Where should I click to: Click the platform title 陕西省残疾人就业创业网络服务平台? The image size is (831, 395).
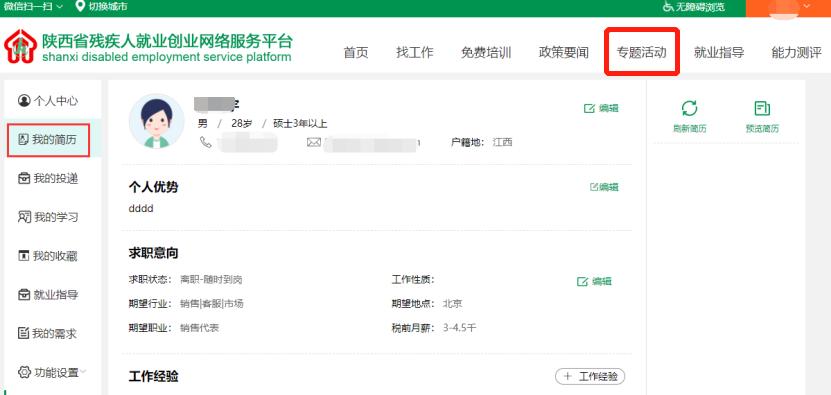point(167,41)
